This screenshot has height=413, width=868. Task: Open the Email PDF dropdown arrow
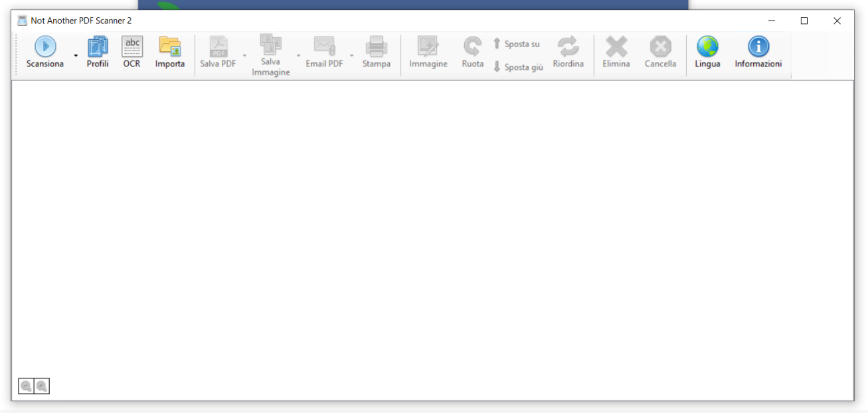point(352,56)
